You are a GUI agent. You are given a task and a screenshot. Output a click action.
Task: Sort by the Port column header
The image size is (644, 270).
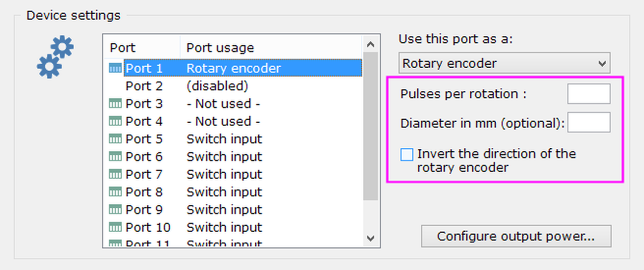point(141,48)
